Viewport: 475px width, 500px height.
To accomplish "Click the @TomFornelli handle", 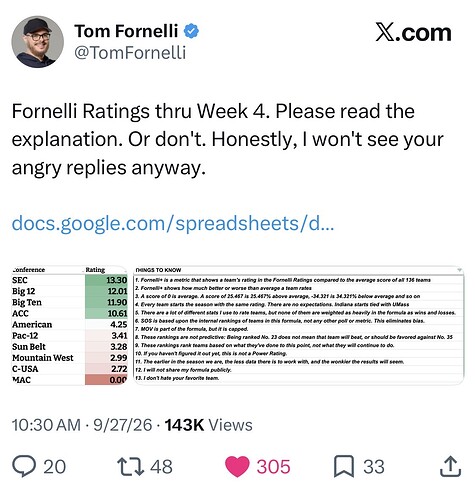I will click(130, 53).
